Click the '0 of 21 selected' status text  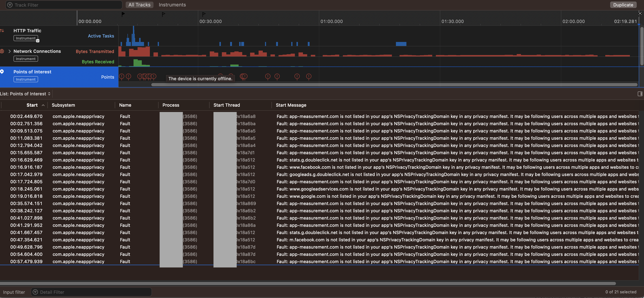pos(621,292)
